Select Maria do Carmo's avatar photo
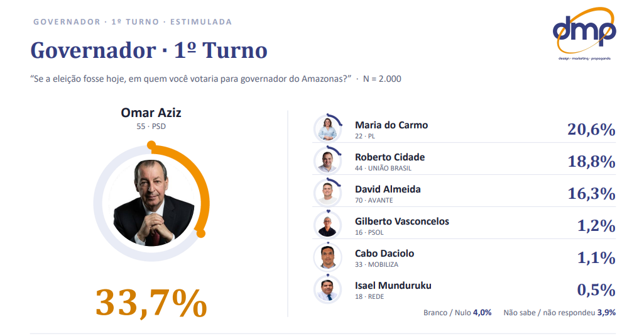This screenshot has width=644, height=336. tap(328, 129)
